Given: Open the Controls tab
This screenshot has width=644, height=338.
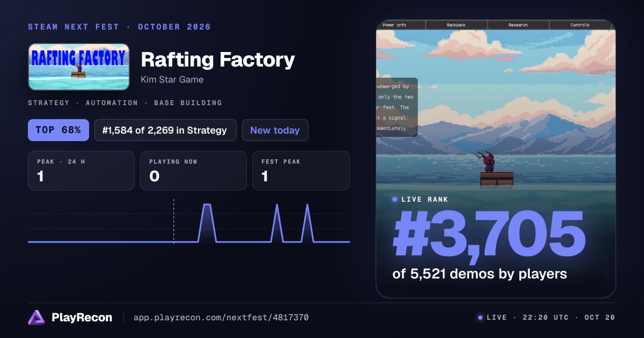Looking at the screenshot, I should click(x=580, y=25).
